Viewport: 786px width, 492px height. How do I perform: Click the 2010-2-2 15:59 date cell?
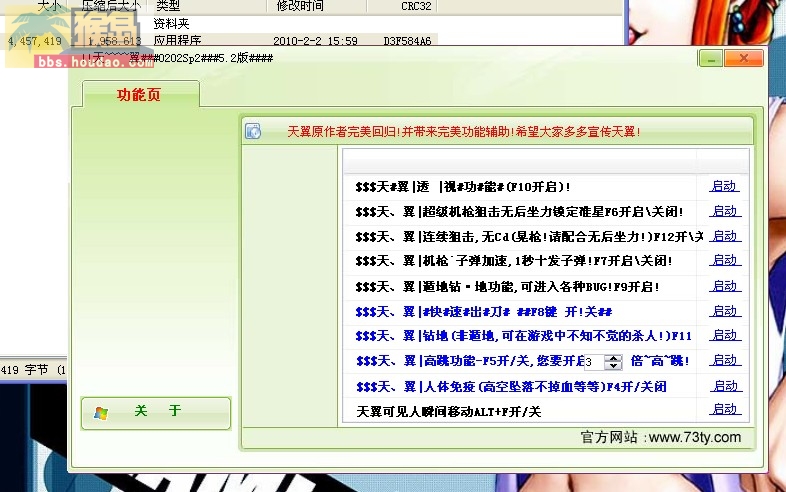pos(315,41)
